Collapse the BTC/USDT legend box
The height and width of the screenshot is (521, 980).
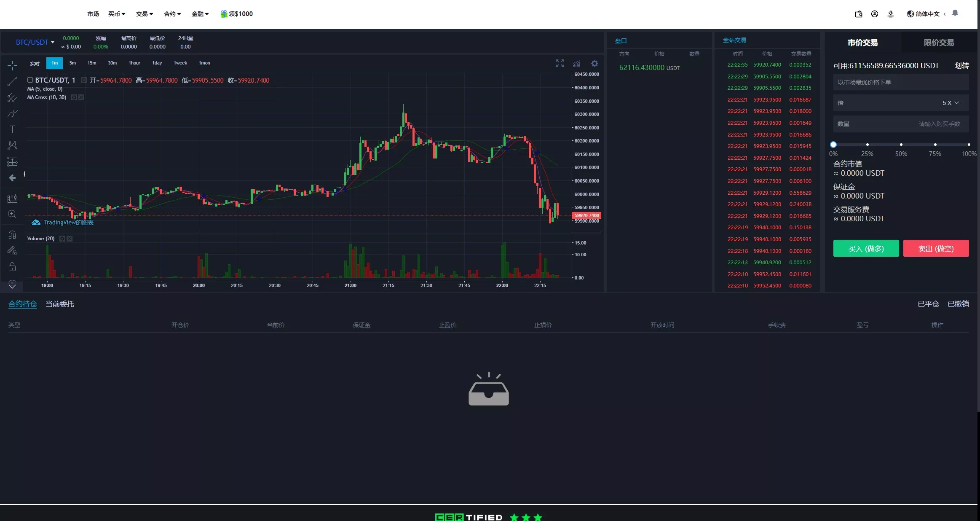[30, 80]
